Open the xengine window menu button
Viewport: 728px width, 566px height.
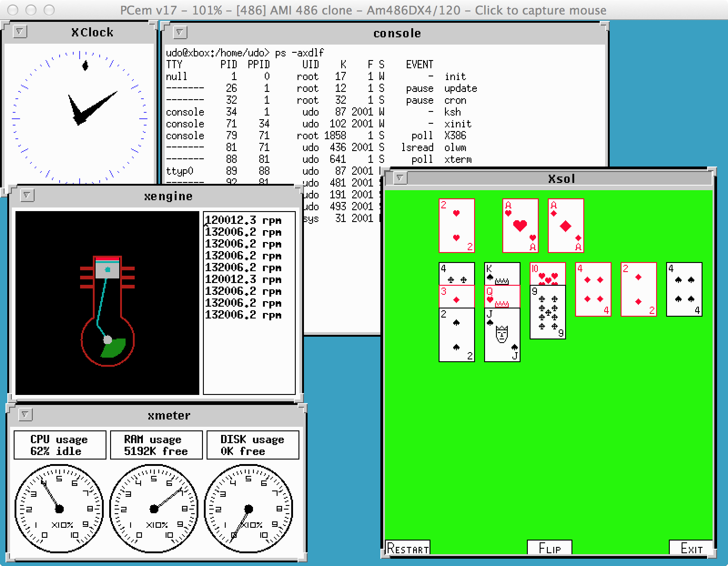coord(27,195)
